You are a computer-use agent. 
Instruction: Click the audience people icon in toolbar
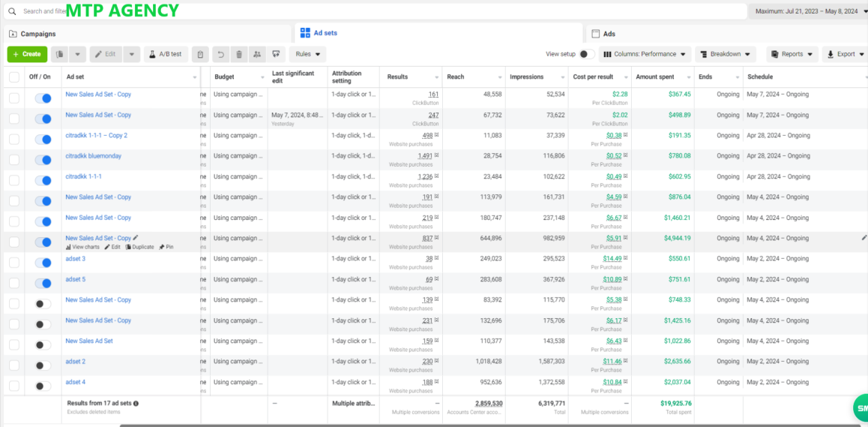(257, 54)
